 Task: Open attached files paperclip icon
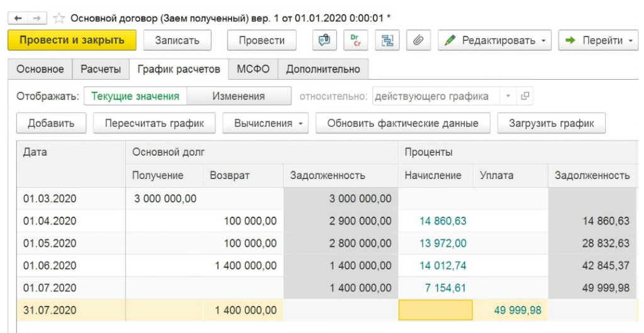(x=418, y=40)
